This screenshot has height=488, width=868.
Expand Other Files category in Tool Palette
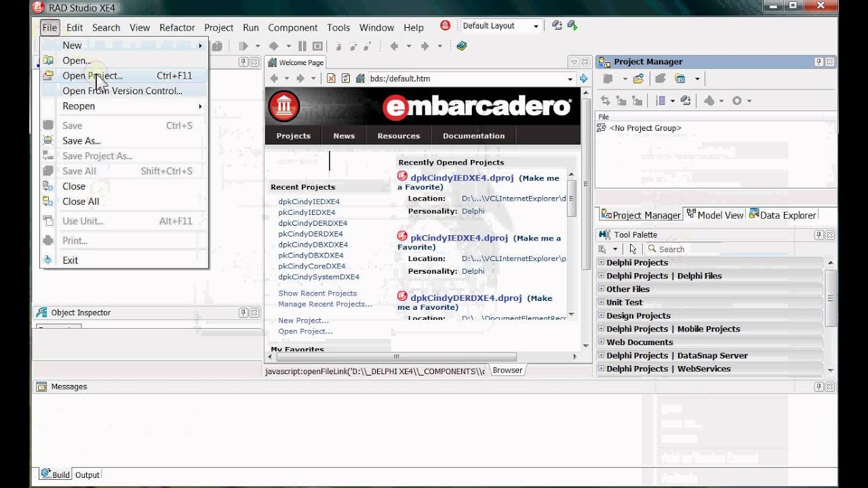(601, 289)
